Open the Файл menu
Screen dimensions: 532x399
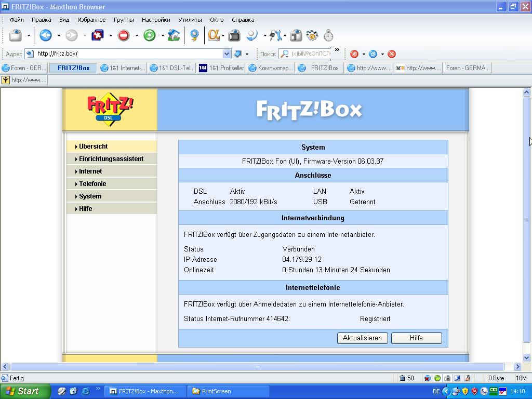pyautogui.click(x=17, y=20)
